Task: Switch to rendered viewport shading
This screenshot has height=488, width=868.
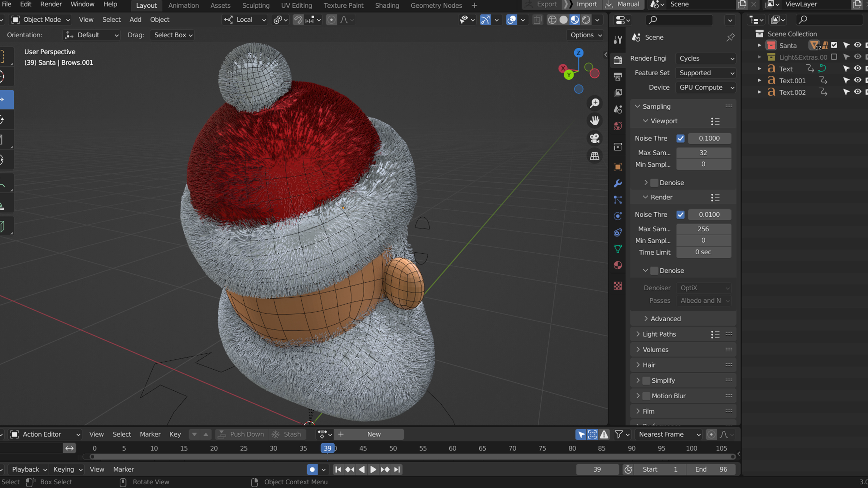Action: [586, 20]
